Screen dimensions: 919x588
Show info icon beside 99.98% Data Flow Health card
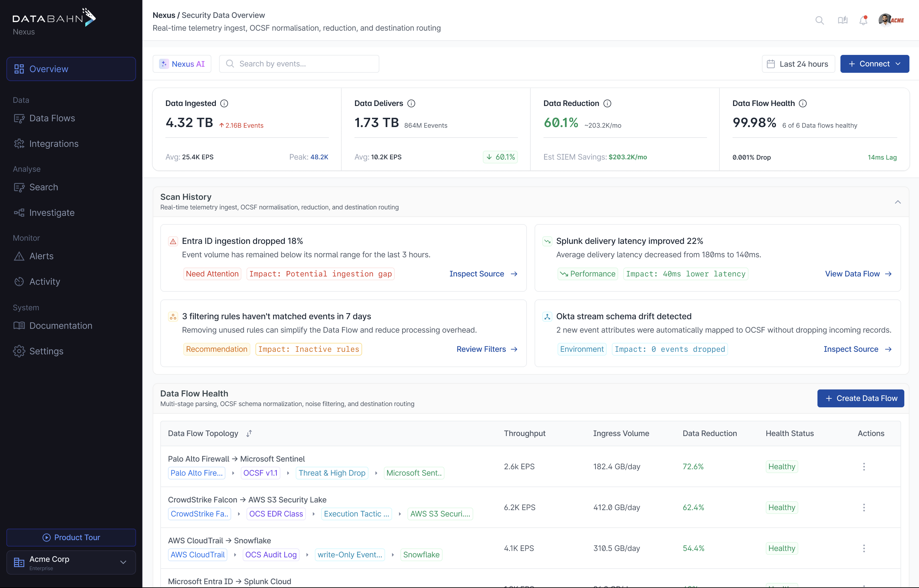click(x=802, y=103)
